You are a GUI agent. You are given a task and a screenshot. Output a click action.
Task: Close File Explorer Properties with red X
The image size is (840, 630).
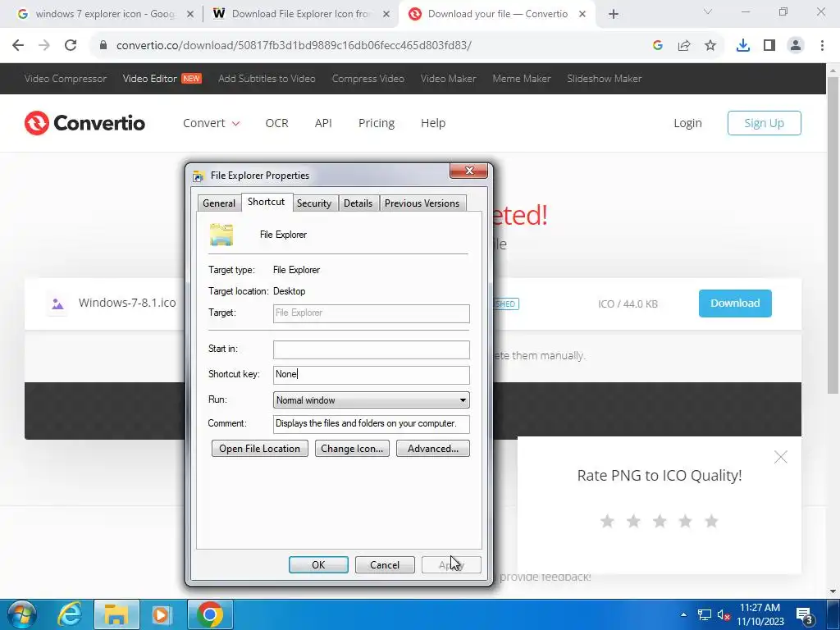(469, 171)
